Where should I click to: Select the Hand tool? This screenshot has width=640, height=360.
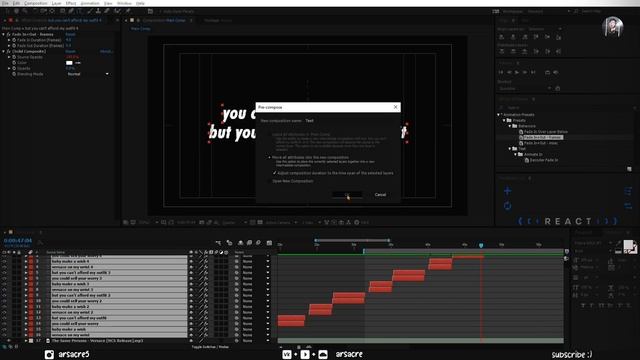17,11
